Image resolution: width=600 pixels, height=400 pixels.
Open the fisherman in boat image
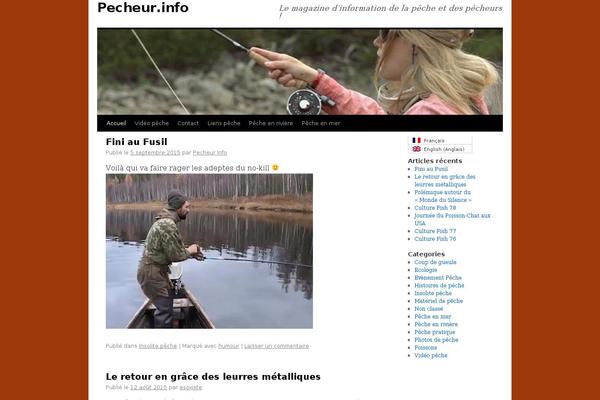pyautogui.click(x=209, y=251)
